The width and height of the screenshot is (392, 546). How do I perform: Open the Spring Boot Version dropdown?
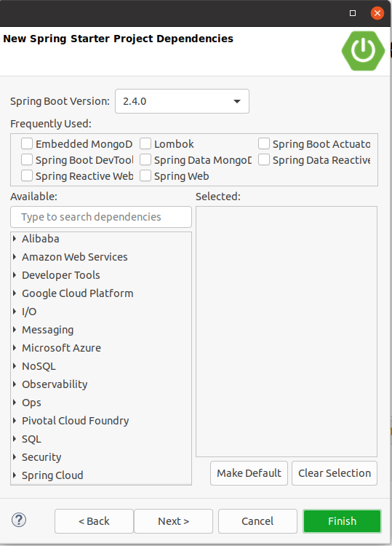182,101
